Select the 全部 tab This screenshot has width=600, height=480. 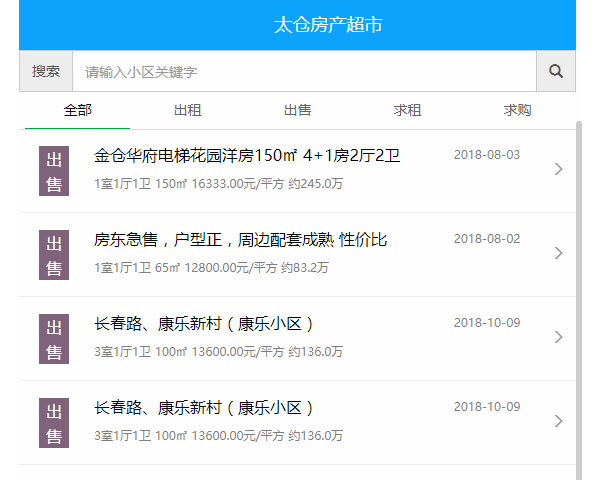pyautogui.click(x=77, y=110)
